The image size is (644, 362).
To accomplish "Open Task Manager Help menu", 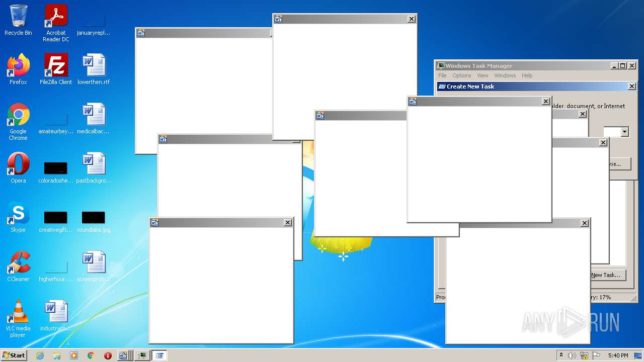I will (527, 75).
